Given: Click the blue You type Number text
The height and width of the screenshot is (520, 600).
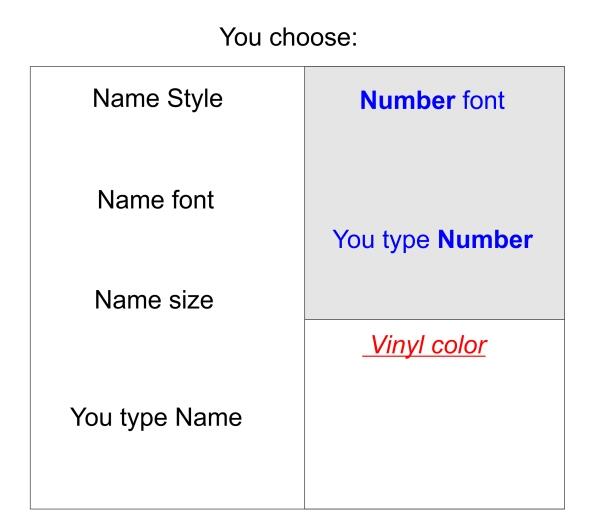Looking at the screenshot, I should tap(433, 240).
